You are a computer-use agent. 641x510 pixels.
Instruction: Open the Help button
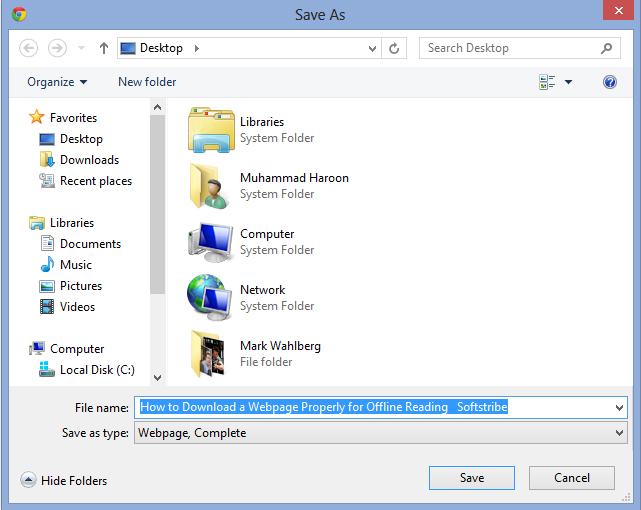[x=610, y=82]
